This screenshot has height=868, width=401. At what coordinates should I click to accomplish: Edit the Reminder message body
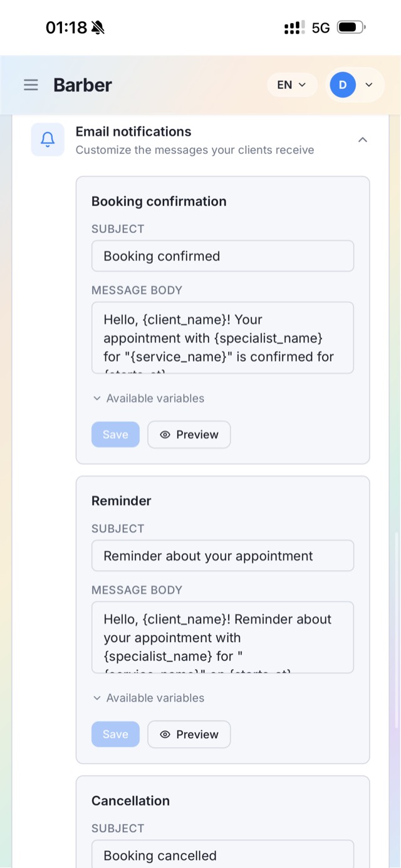[222, 638]
